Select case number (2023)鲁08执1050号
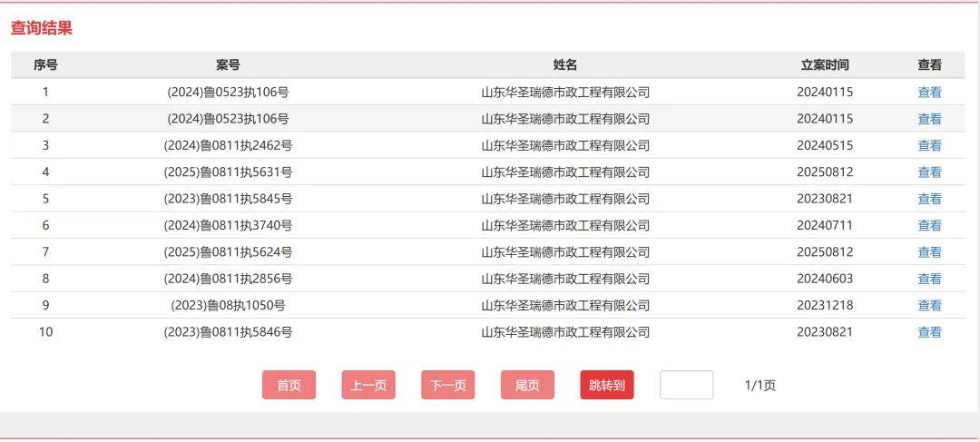This screenshot has height=442, width=980. (x=228, y=305)
